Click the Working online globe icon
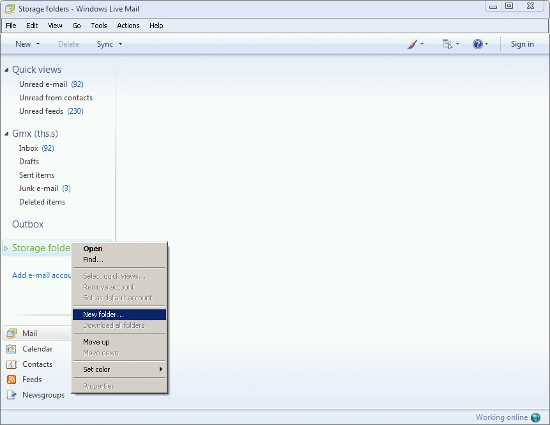 click(536, 417)
